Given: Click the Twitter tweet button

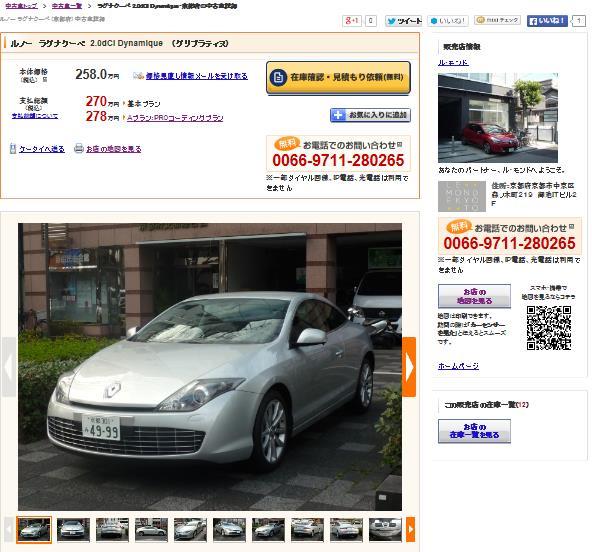Looking at the screenshot, I should [x=403, y=21].
